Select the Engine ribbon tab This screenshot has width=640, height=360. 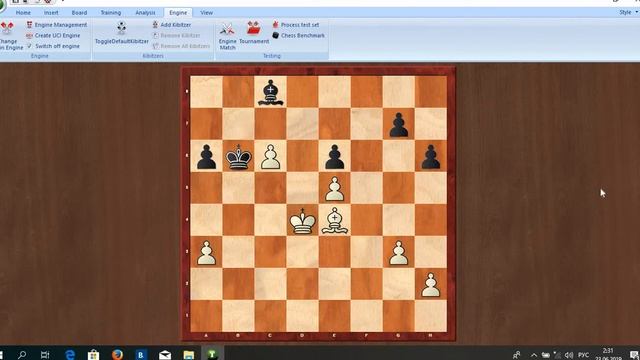[x=178, y=13]
